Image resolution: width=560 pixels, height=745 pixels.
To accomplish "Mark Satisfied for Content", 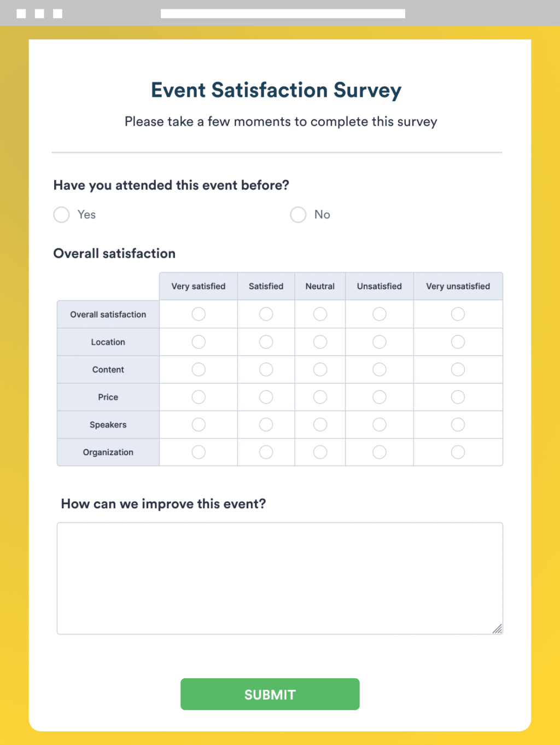I will [x=266, y=369].
